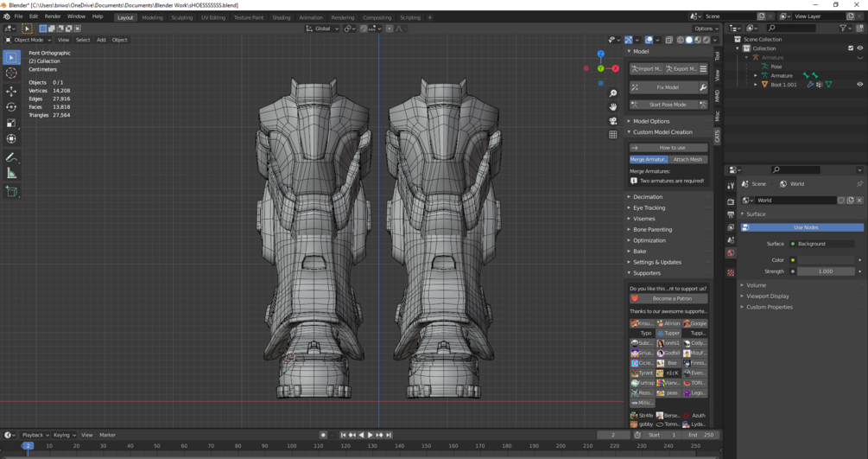The height and width of the screenshot is (459, 868).
Task: Expand the Decimation panel
Action: pos(648,197)
